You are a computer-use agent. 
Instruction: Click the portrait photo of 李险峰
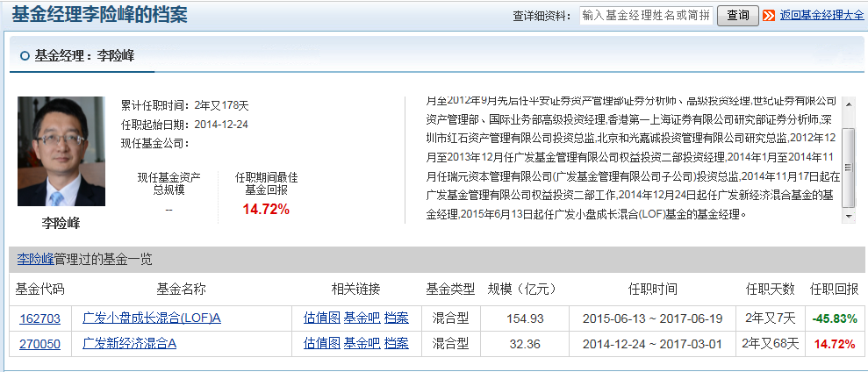coord(61,151)
